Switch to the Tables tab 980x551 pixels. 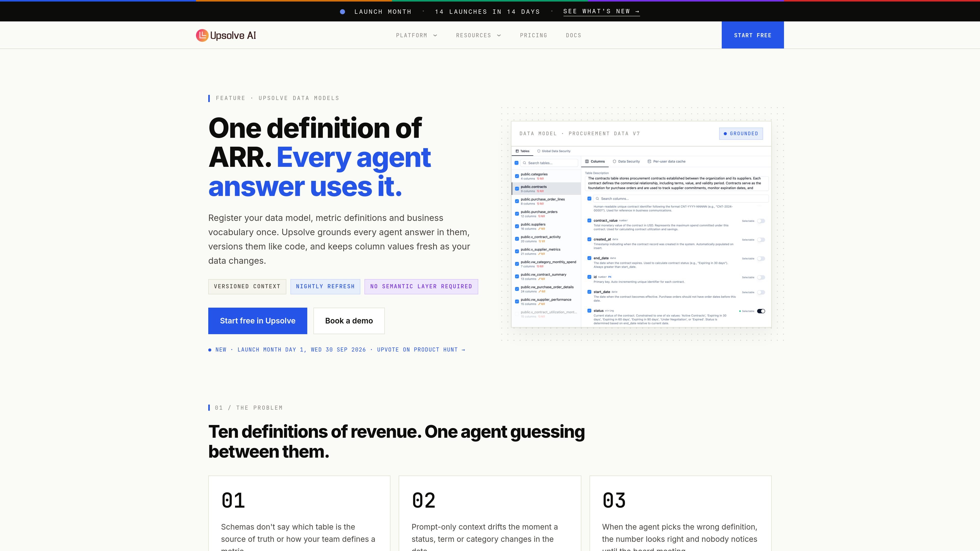click(x=522, y=151)
